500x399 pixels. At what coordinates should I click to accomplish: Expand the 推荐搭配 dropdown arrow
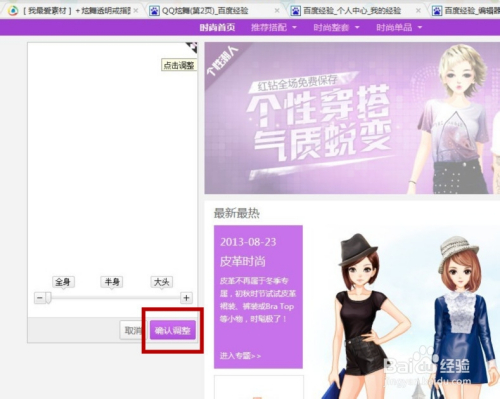(x=294, y=27)
